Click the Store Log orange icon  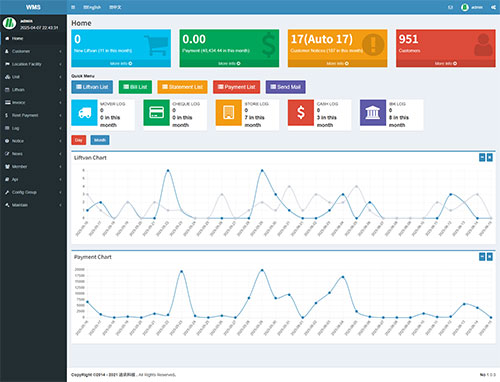click(228, 113)
